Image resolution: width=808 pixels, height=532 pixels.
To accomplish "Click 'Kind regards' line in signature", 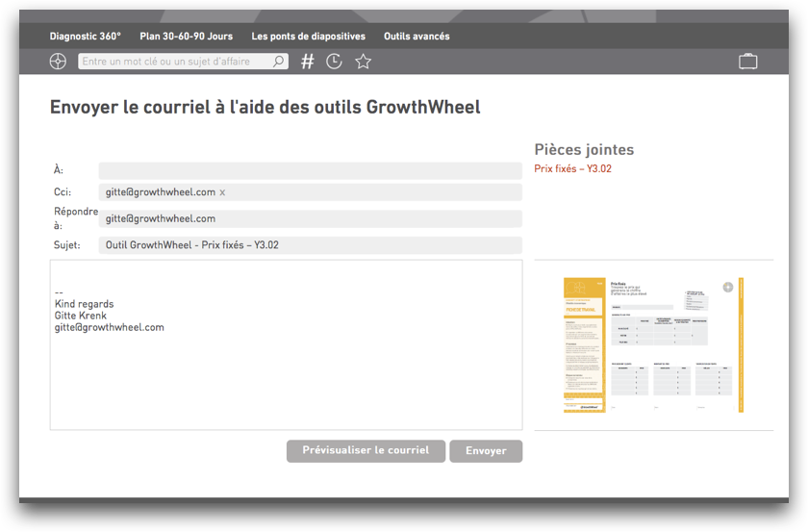I will pyautogui.click(x=84, y=304).
